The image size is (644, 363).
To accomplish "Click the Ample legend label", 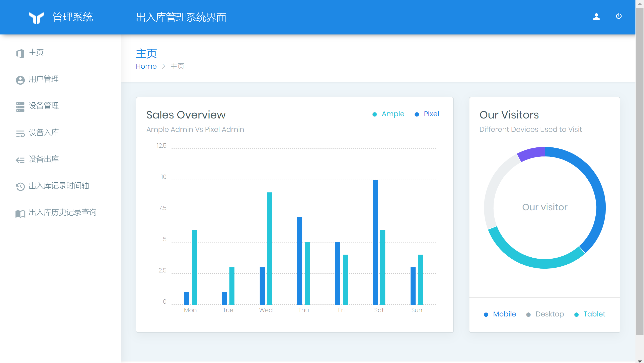I will (393, 114).
